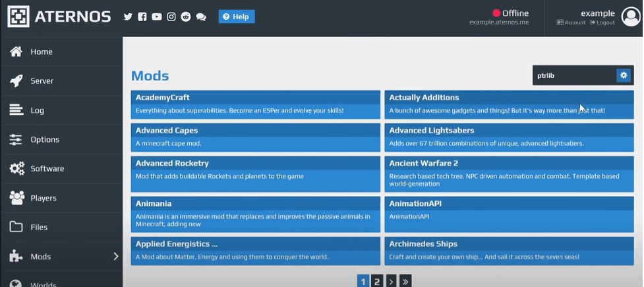Viewport: 644px width, 287px height.
Task: Open the AnimationAPI mod
Action: (x=509, y=214)
